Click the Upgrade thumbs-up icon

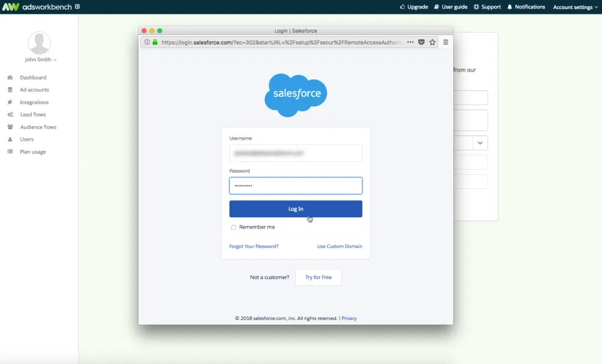(x=402, y=7)
